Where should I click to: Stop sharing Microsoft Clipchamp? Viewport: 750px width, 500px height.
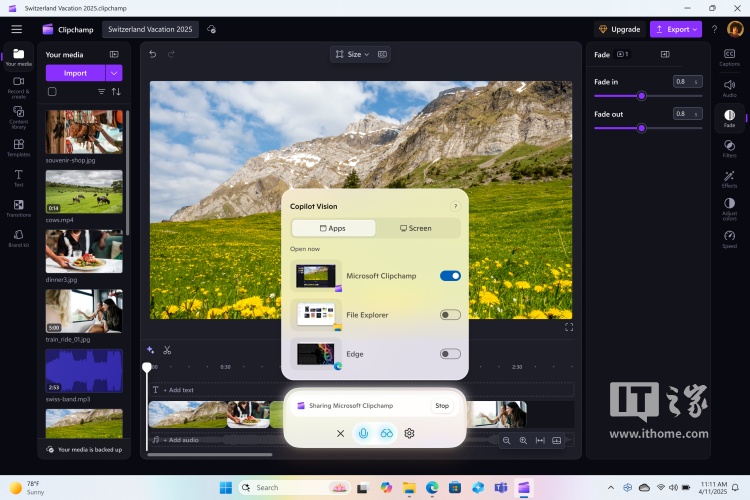[442, 406]
